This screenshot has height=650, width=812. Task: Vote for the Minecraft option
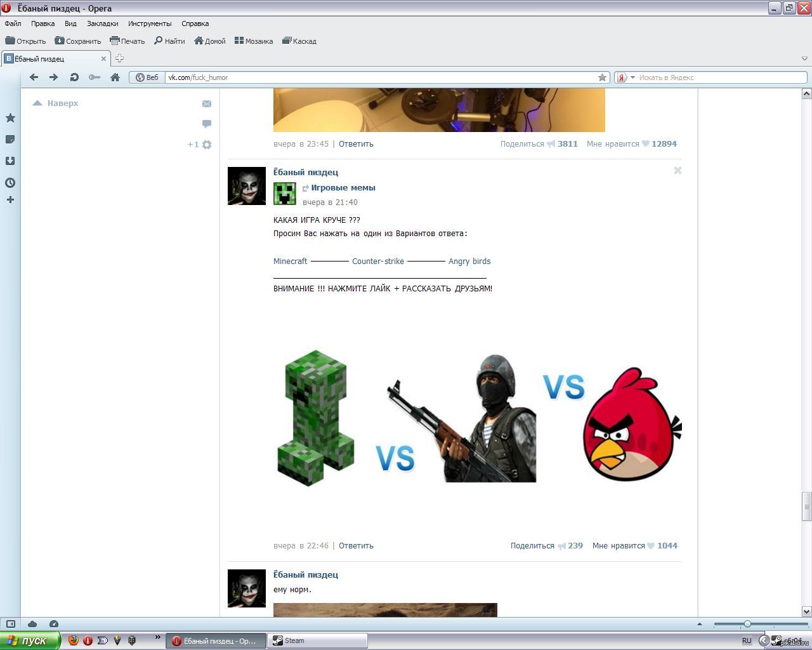[x=290, y=262]
